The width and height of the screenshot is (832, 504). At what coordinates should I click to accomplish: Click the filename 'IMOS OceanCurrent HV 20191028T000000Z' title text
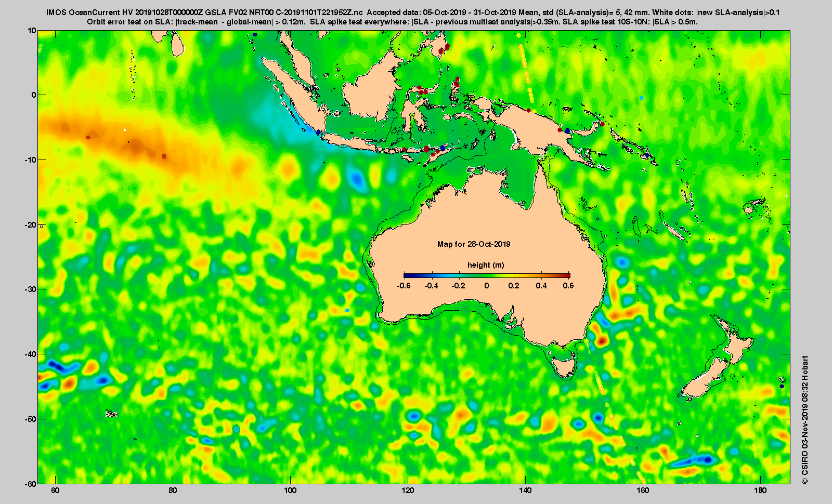pyautogui.click(x=124, y=12)
